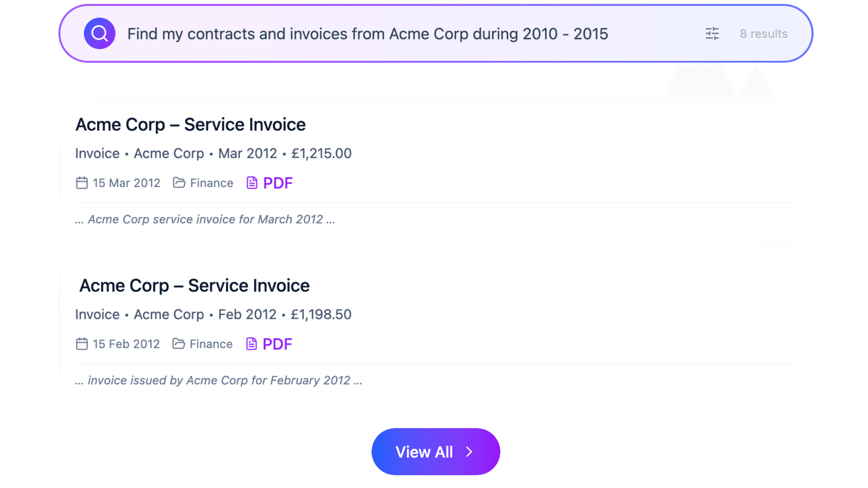The width and height of the screenshot is (868, 488).
Task: Open the March 2012 Service Invoice title
Action: [190, 125]
